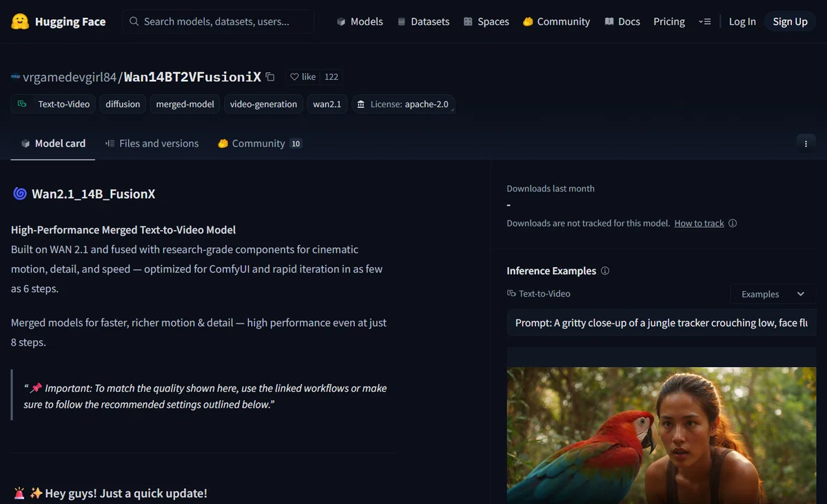The height and width of the screenshot is (504, 827).
Task: Focus the search models input field
Action: coord(218,21)
